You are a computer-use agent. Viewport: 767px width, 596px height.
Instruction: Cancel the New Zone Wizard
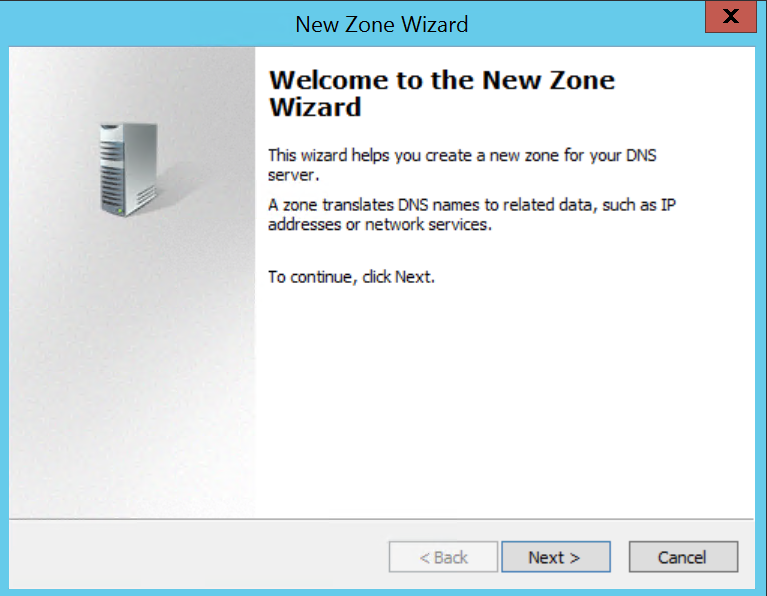click(x=683, y=557)
